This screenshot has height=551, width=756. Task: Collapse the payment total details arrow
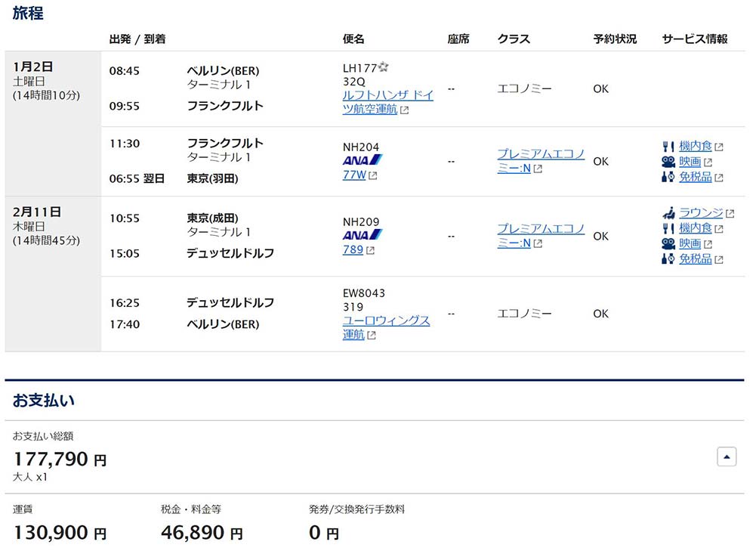point(727,457)
